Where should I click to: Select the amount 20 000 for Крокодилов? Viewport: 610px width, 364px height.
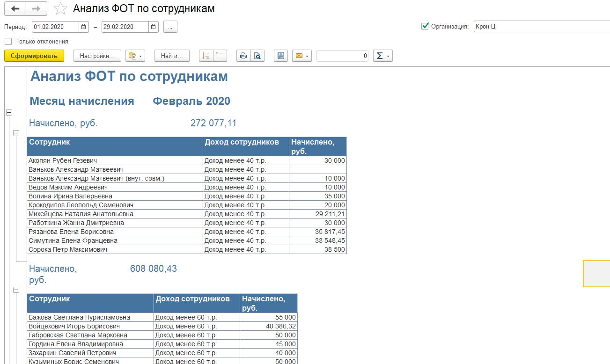[318, 205]
